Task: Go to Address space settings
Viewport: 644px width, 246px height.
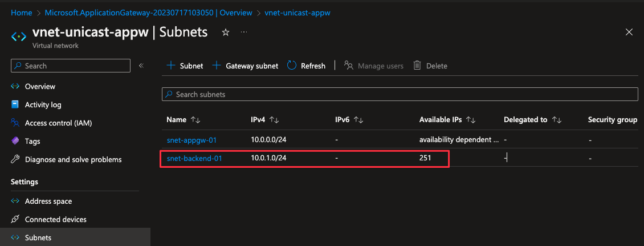Action: coord(48,201)
